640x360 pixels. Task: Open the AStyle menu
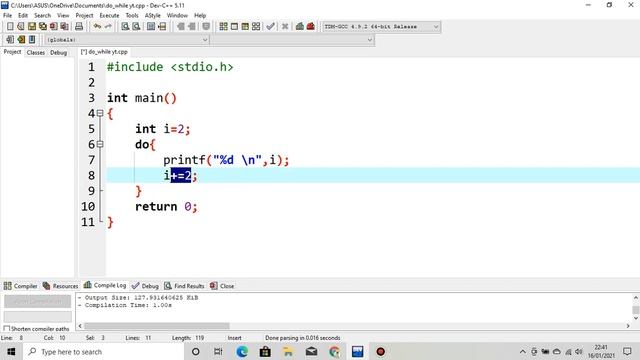(153, 16)
